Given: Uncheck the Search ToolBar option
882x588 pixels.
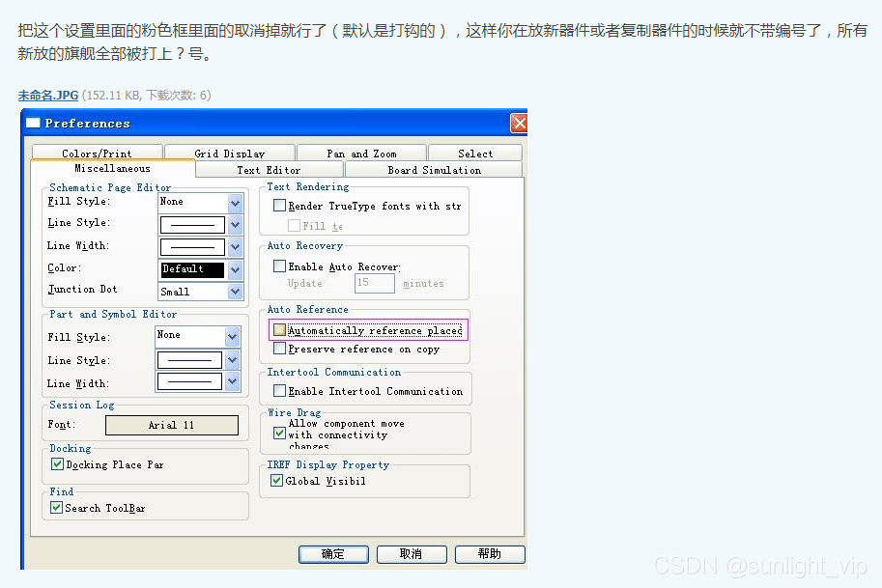Looking at the screenshot, I should click(57, 508).
